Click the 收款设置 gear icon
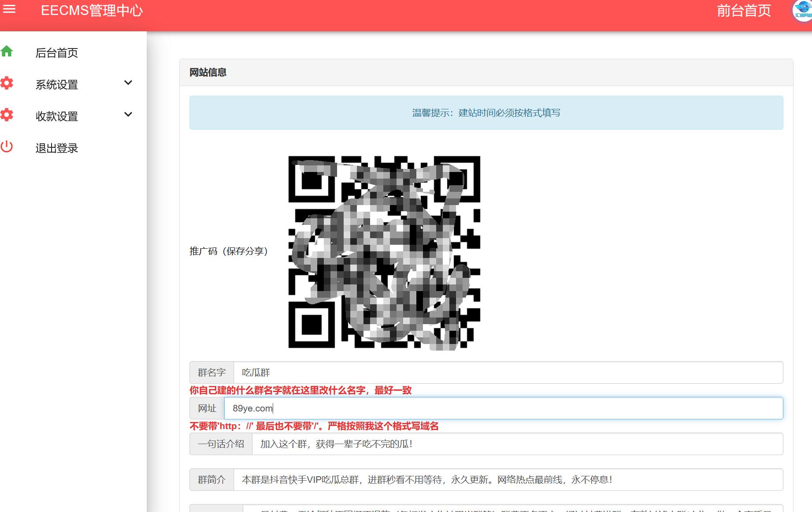 pos(7,115)
